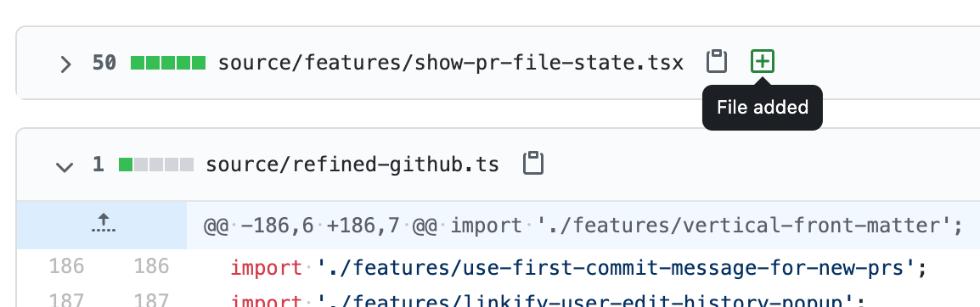The height and width of the screenshot is (307, 980).
Task: Expand the show-pr-file-state.tsx file diff
Action: (x=65, y=64)
